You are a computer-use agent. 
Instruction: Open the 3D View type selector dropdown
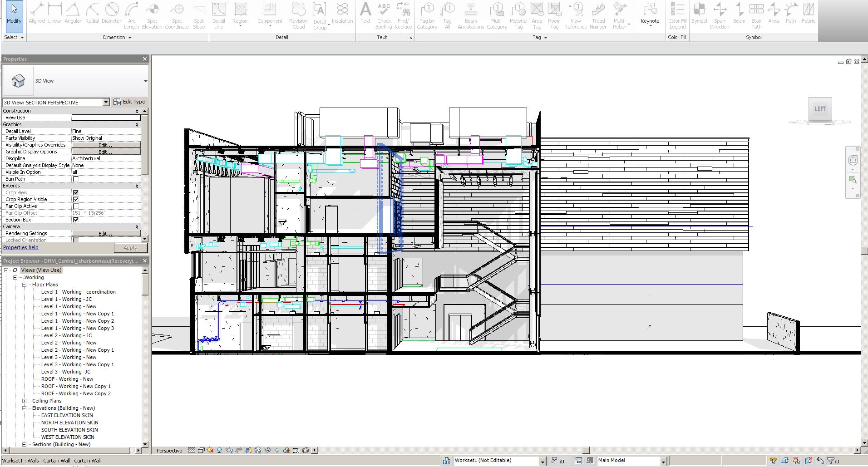click(145, 81)
